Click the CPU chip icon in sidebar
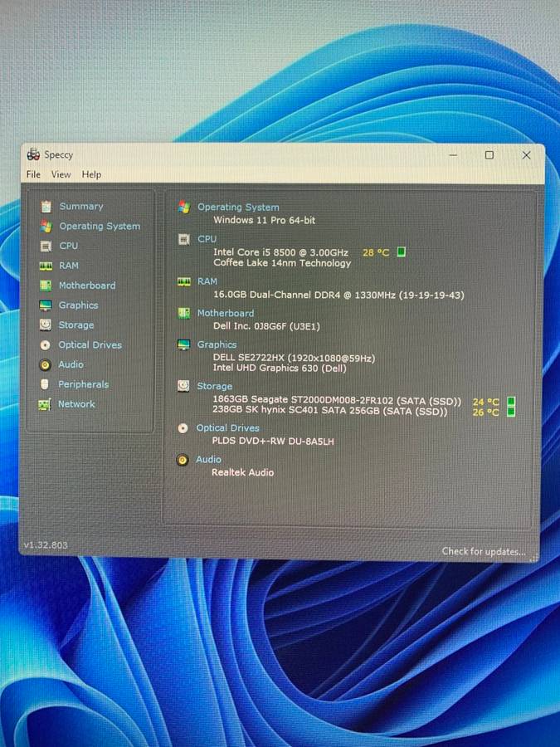Image resolution: width=560 pixels, height=747 pixels. [46, 246]
